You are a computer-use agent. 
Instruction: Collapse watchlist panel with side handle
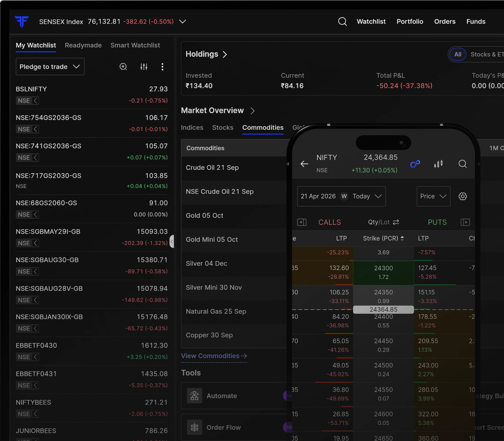172,241
